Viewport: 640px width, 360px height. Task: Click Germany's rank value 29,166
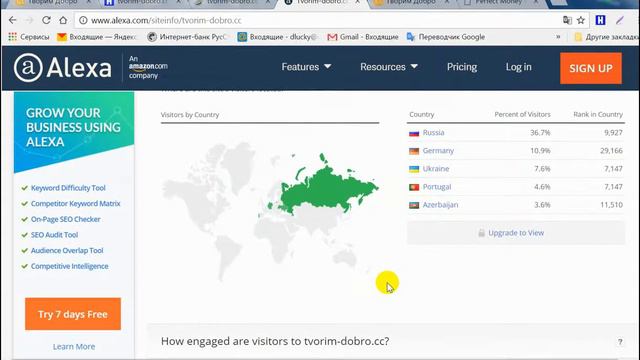pyautogui.click(x=611, y=151)
